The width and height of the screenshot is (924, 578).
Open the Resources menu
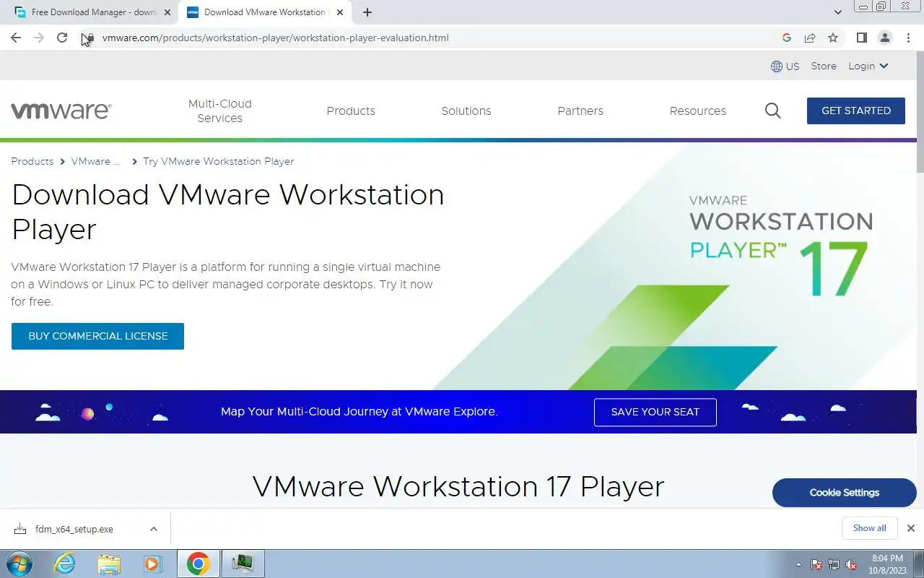pos(698,111)
